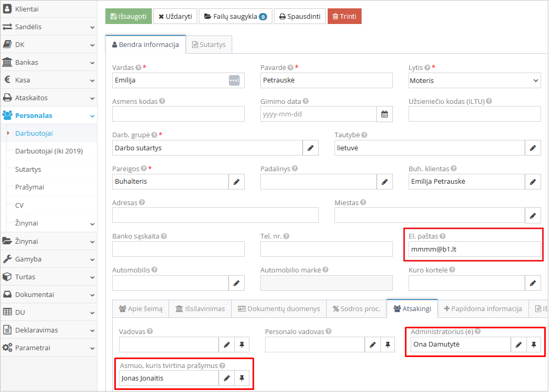Click the pencil icon for Automobilis field

[236, 283]
